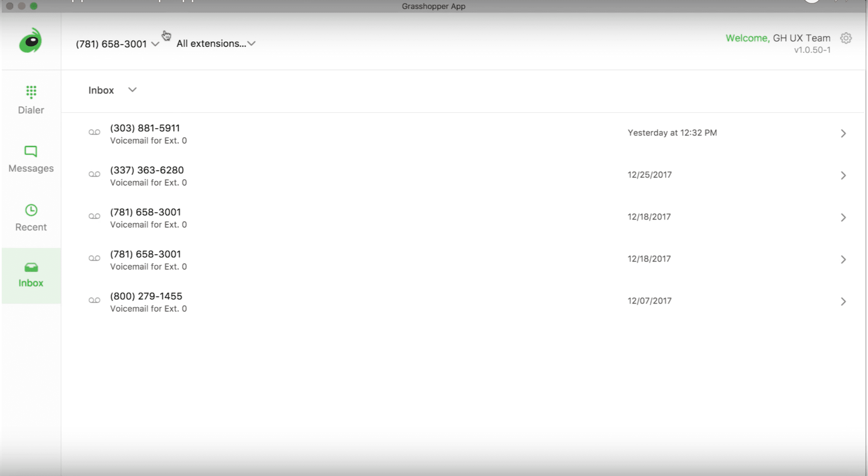868x476 pixels.
Task: Select voicemail from (303) 881-5911
Action: coord(145,128)
